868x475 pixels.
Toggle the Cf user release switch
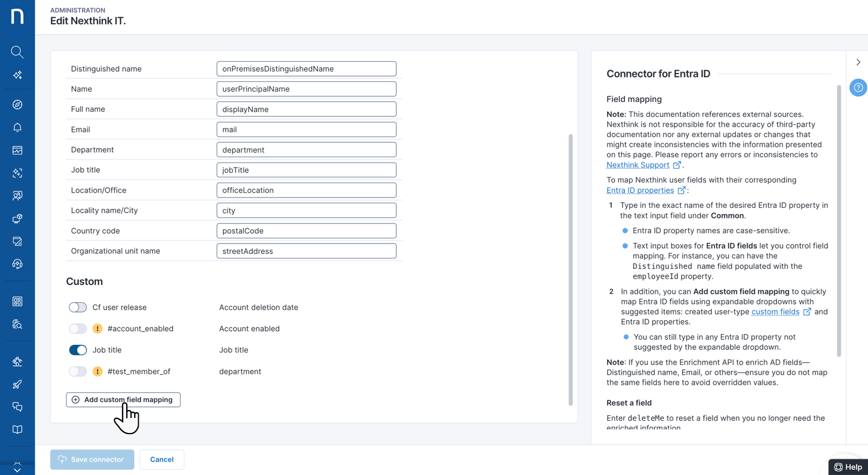click(78, 307)
